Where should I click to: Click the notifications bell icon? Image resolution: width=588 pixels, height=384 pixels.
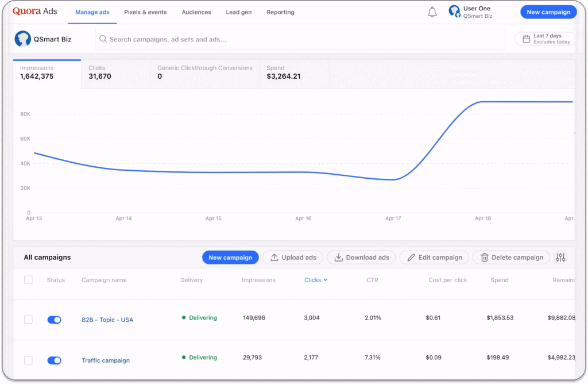432,12
